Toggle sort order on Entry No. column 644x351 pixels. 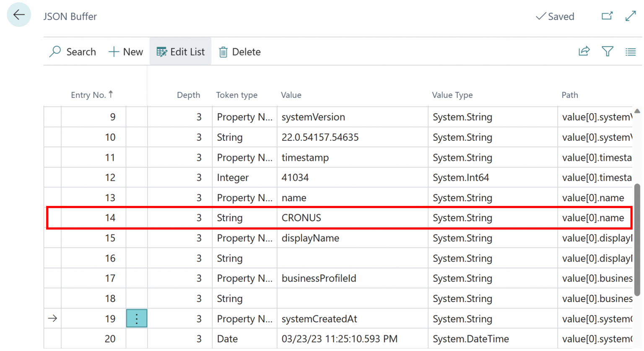[93, 95]
